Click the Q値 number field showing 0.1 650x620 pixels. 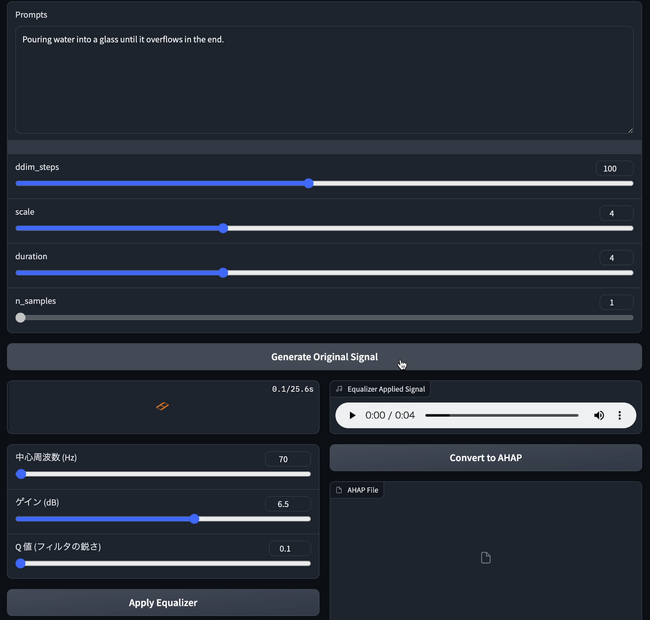point(289,548)
